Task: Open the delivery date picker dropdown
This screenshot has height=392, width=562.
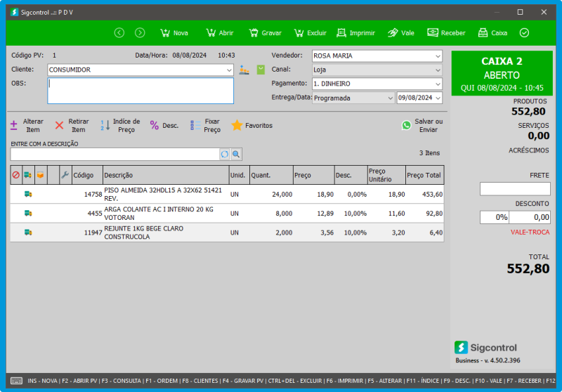Action: (x=438, y=98)
